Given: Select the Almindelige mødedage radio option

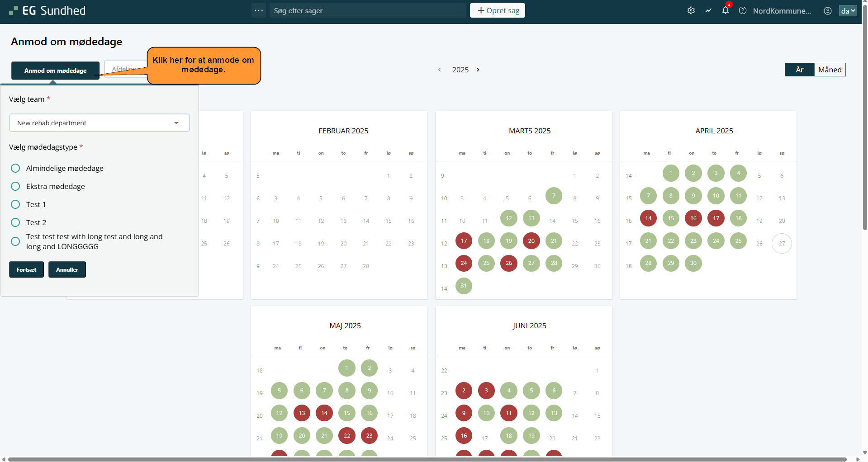Looking at the screenshot, I should (x=15, y=168).
